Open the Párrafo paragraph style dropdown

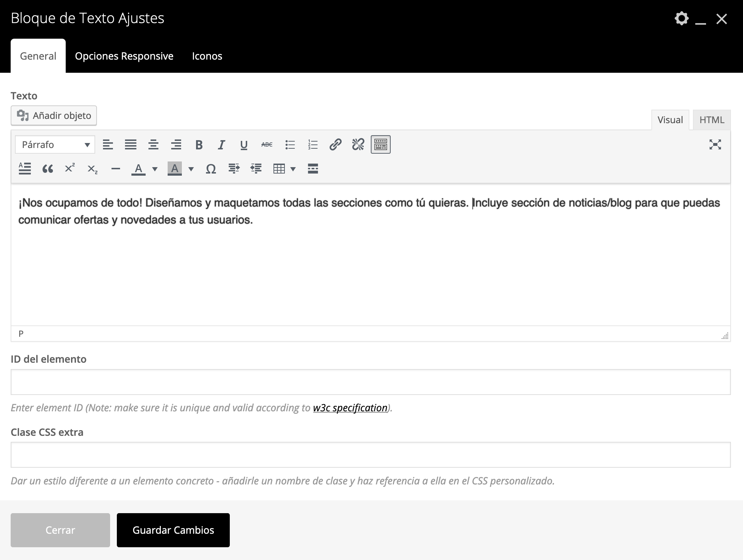[x=55, y=145]
